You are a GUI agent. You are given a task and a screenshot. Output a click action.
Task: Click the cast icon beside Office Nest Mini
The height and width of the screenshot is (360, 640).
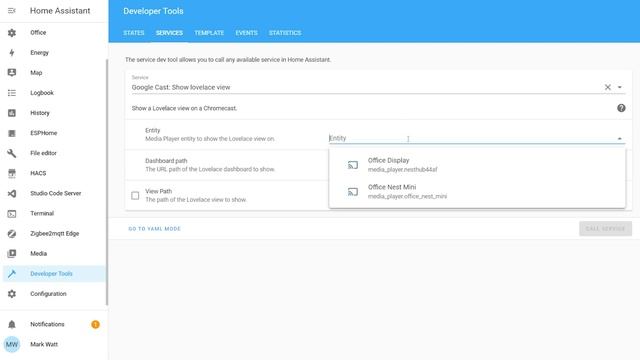(353, 191)
